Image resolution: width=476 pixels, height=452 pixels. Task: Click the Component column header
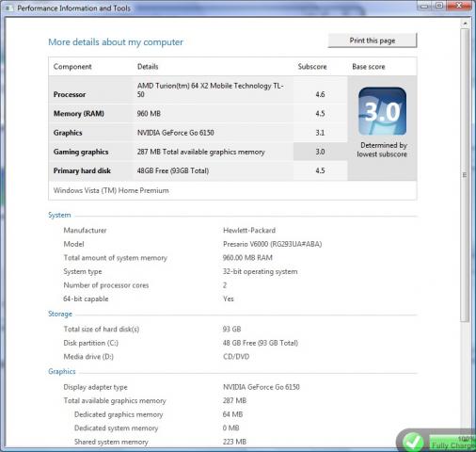72,67
